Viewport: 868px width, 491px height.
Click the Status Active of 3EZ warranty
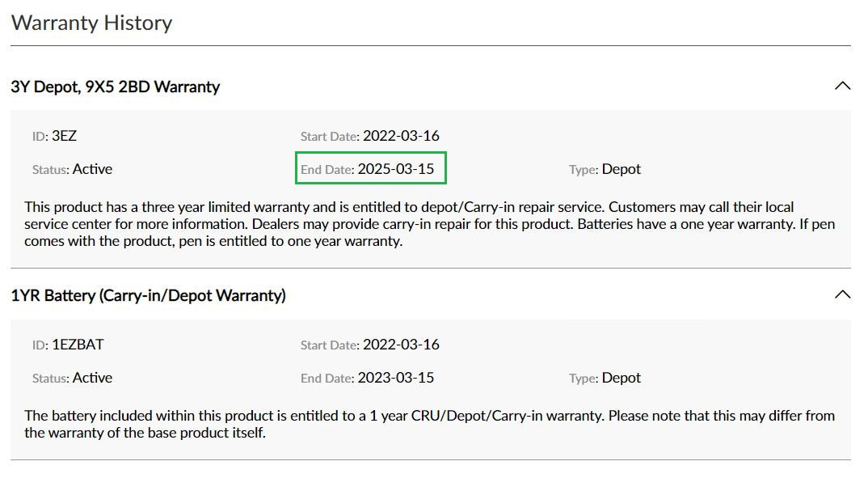pyautogui.click(x=92, y=169)
